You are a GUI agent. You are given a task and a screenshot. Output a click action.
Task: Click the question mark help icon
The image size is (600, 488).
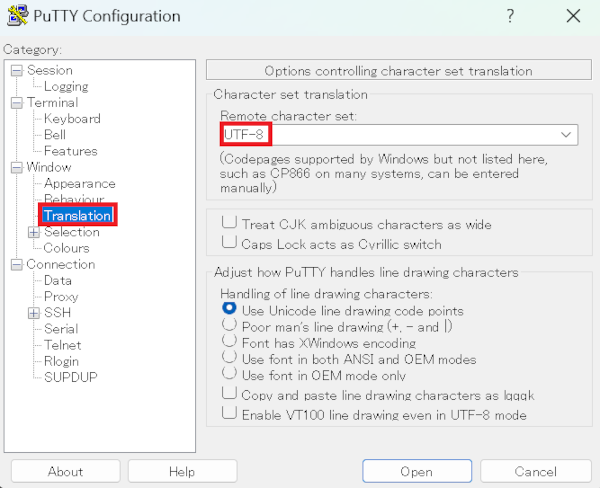click(510, 16)
